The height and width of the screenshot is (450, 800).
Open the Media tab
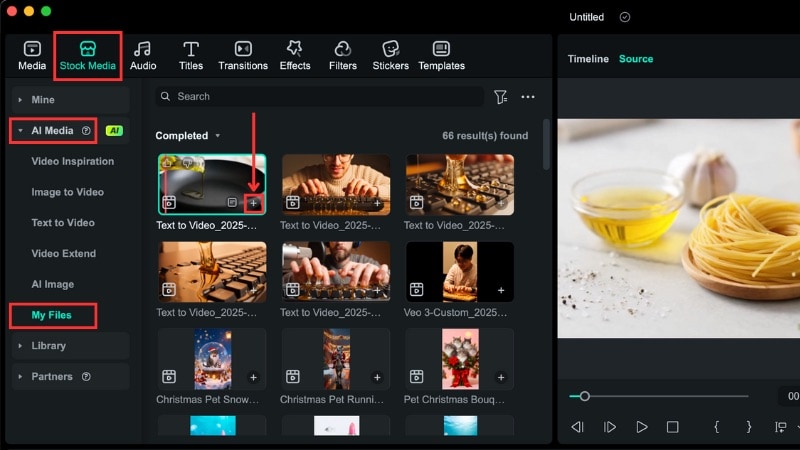click(x=32, y=56)
